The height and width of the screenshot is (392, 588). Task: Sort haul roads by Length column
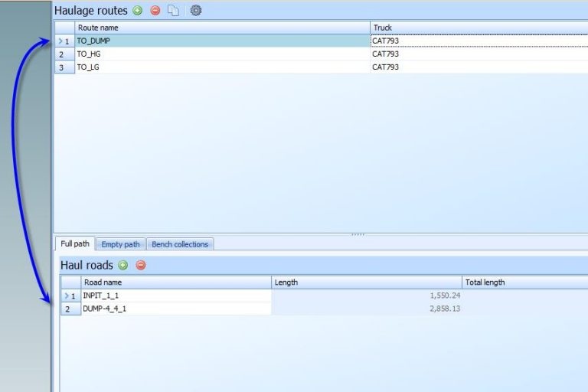coord(367,283)
